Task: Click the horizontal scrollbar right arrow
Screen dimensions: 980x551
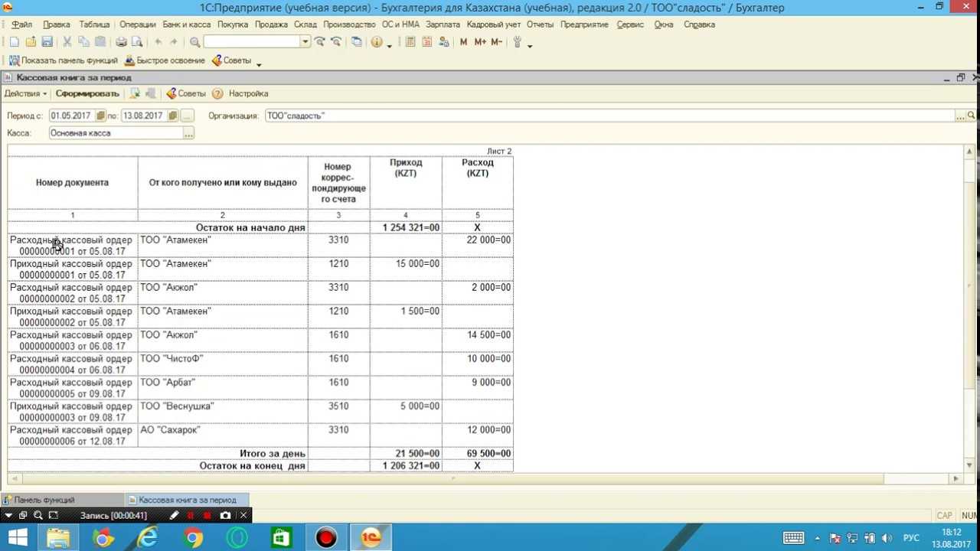Action: click(956, 478)
